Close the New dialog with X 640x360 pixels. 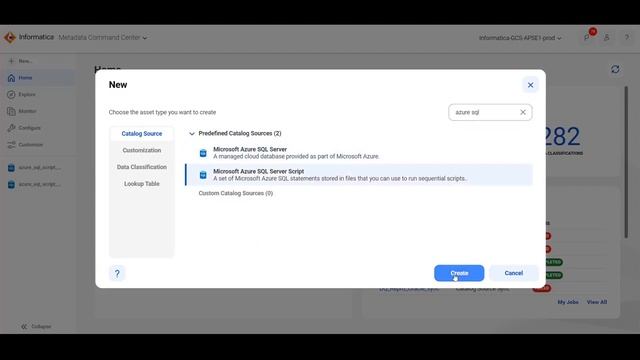530,85
